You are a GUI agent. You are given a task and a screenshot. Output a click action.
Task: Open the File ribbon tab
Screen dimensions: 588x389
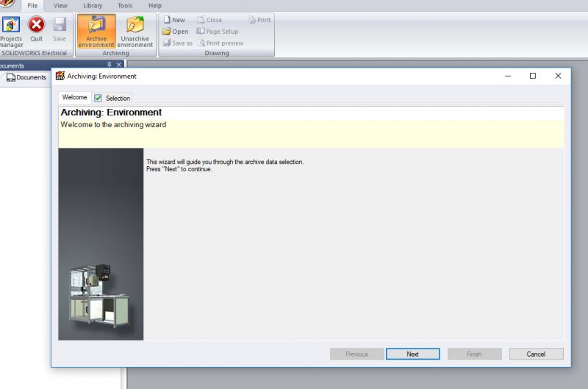tap(32, 6)
